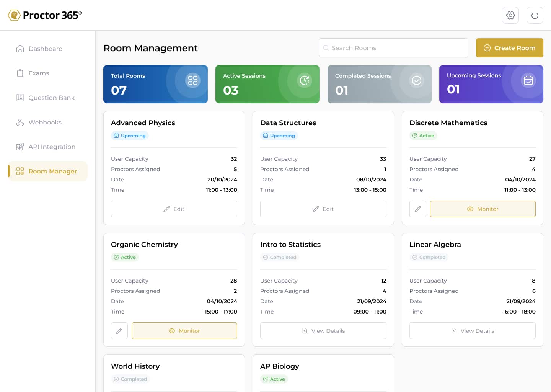Click the Completed Sessions checkmark icon
The image size is (551, 392).
click(416, 80)
